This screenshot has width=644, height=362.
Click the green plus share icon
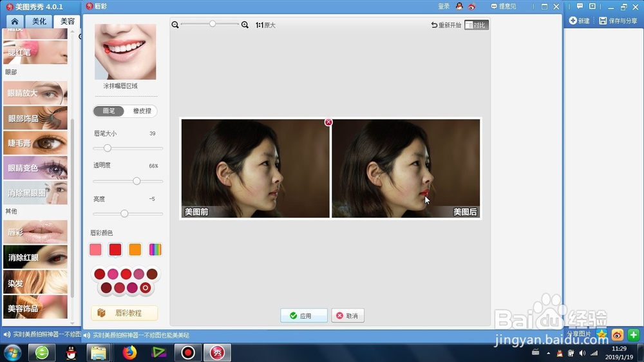pyautogui.click(x=633, y=335)
